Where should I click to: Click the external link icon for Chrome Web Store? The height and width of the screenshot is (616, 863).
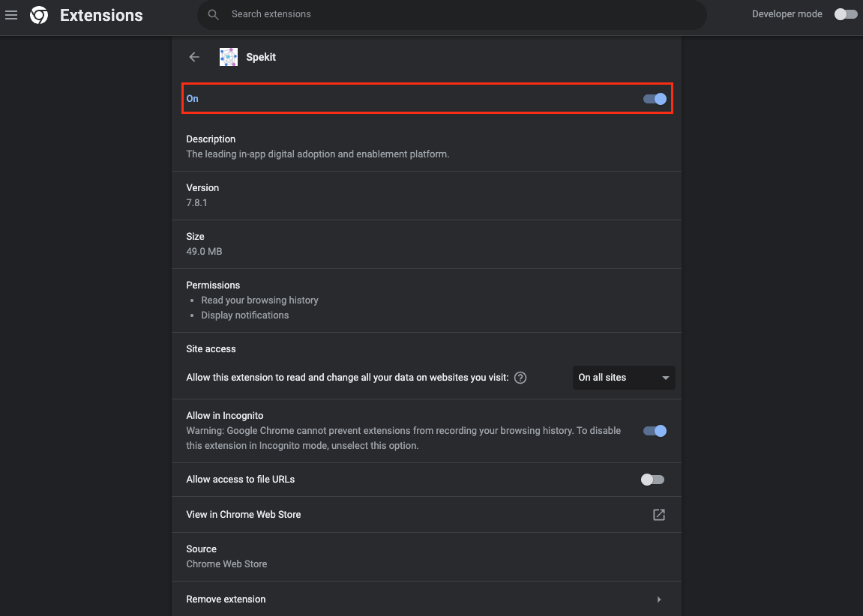tap(659, 515)
